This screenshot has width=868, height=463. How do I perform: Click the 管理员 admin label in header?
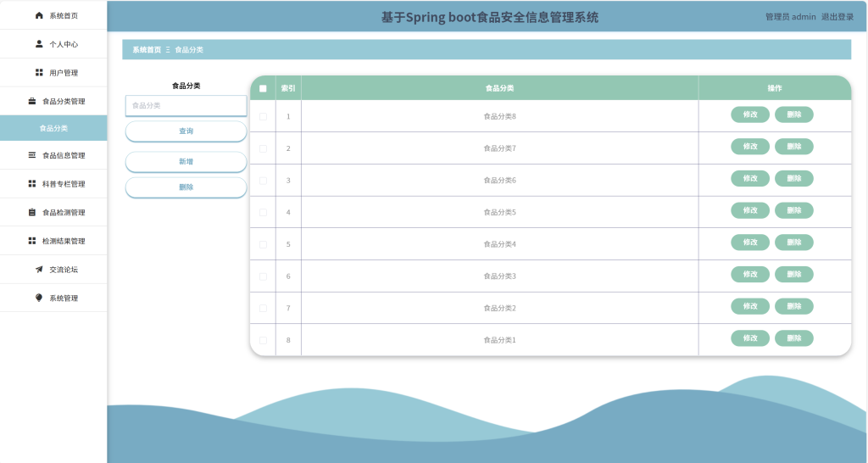click(x=791, y=17)
